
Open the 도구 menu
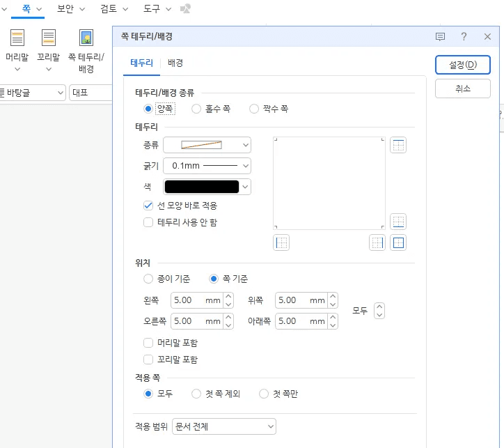[x=151, y=8]
